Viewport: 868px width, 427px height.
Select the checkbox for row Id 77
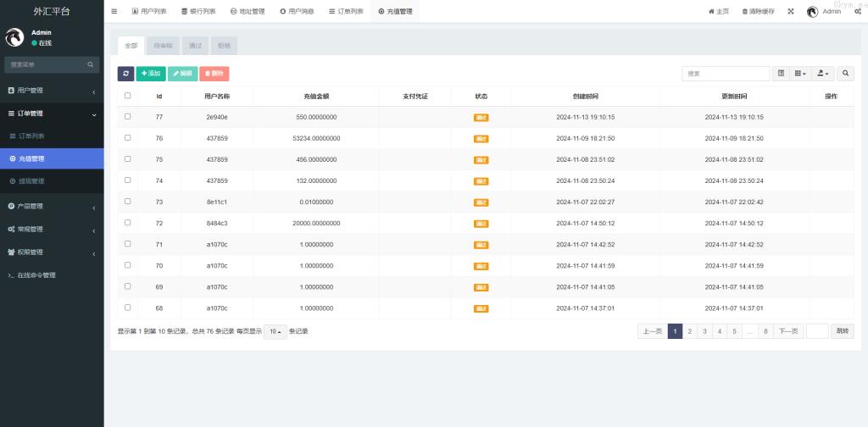(128, 117)
